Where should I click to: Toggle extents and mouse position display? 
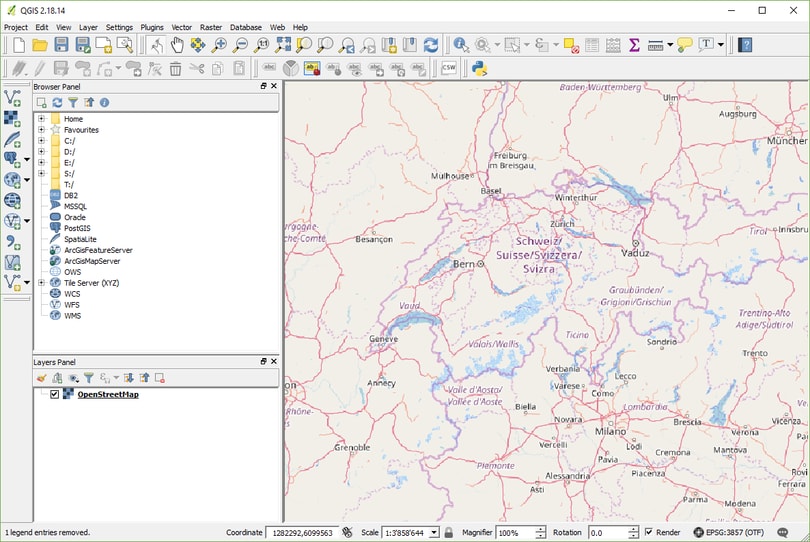click(348, 532)
